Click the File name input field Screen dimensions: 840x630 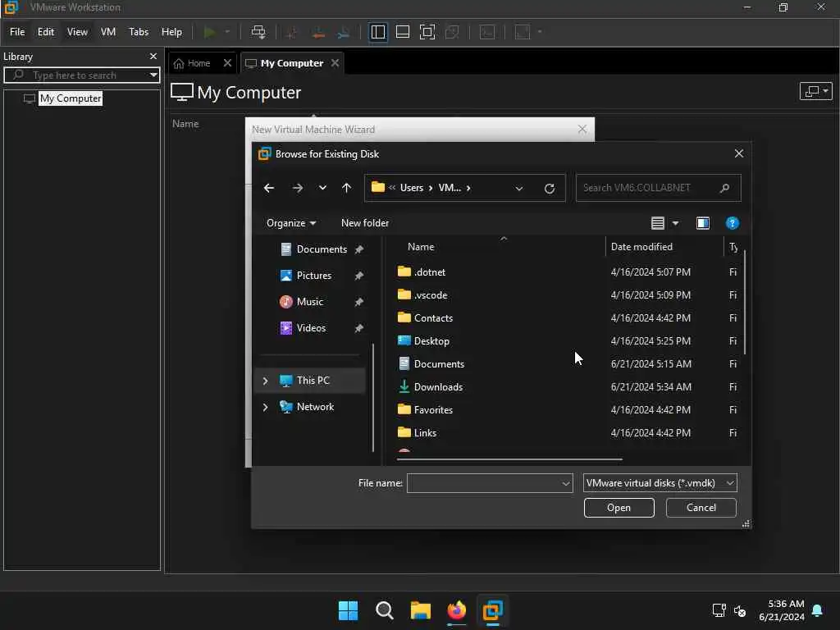click(x=490, y=483)
